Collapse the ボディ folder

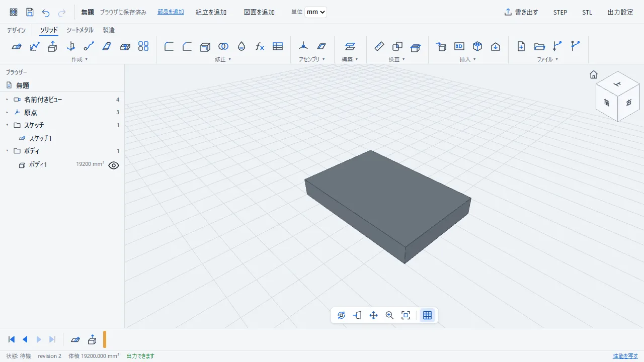click(x=7, y=151)
